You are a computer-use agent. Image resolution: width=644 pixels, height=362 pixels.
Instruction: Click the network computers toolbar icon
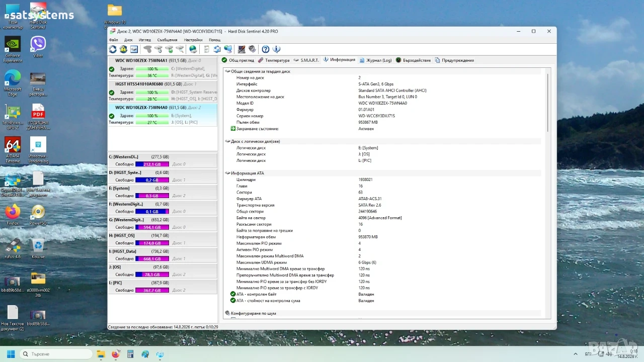tap(228, 49)
